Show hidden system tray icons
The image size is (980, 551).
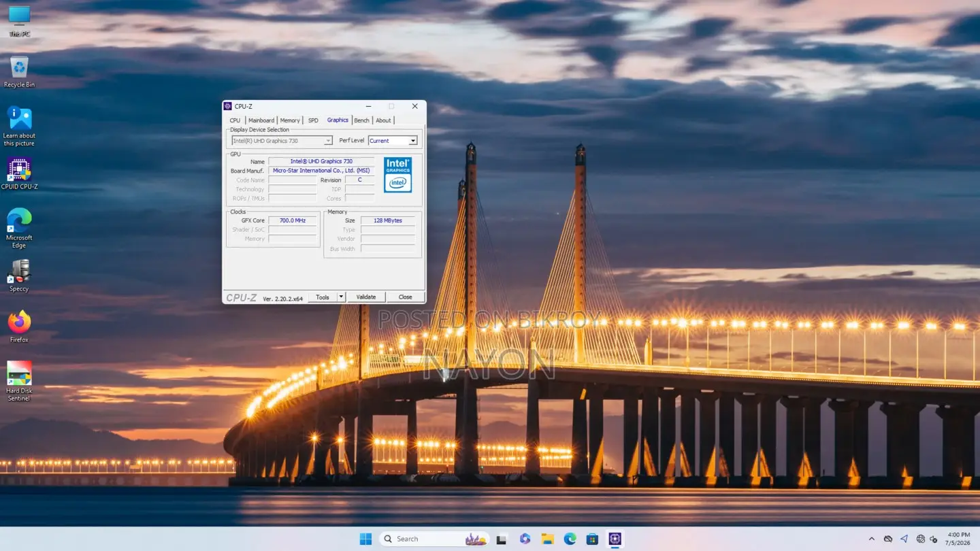tap(872, 539)
